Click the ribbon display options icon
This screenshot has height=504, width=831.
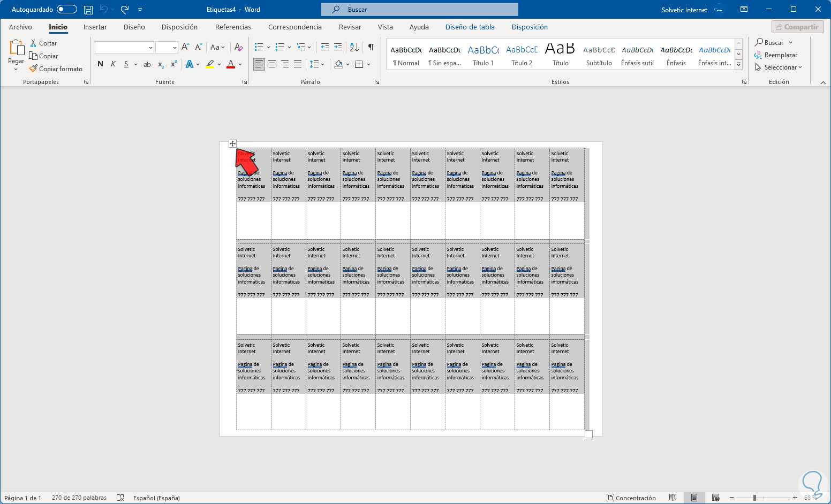coord(744,10)
